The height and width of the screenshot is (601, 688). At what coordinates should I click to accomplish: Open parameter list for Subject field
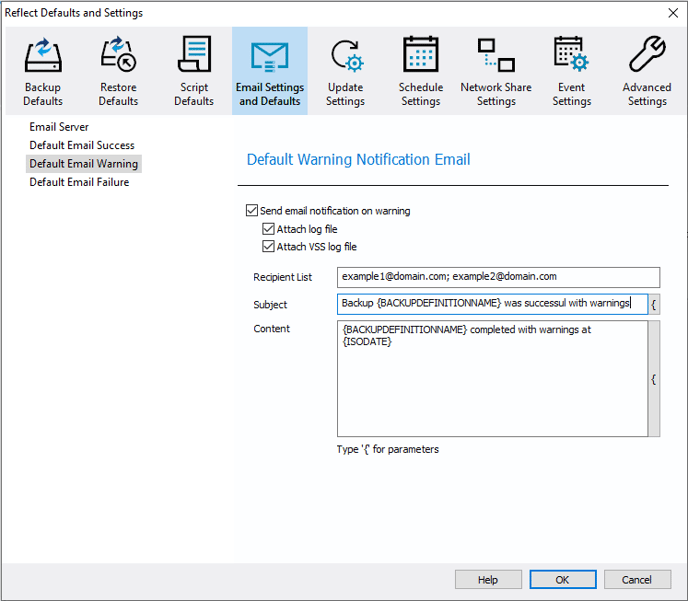(654, 304)
